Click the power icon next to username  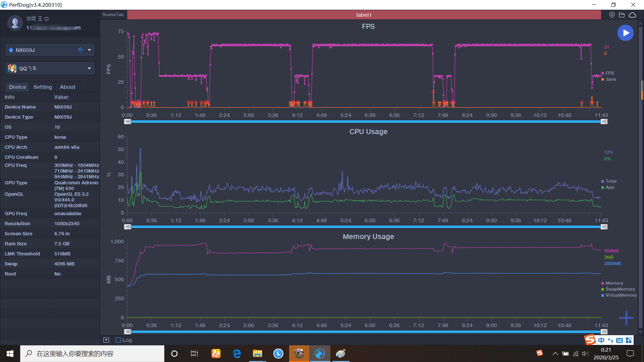click(x=47, y=19)
